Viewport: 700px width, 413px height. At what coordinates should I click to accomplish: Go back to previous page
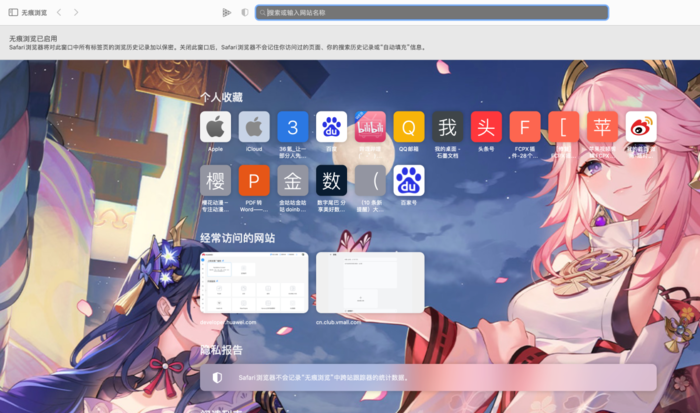pos(59,13)
